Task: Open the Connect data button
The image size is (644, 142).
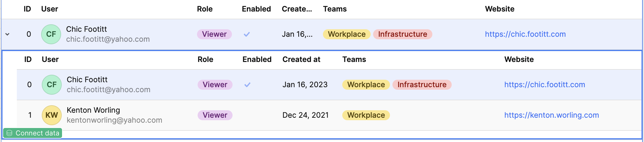Action: 33,133
